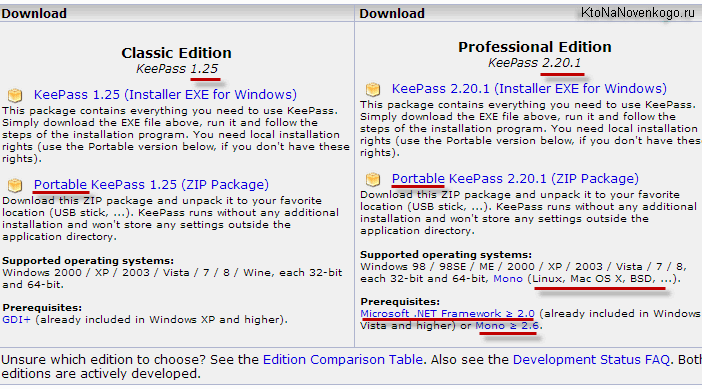Click 'Prerequisites:' label under Classic Edition
702x389 pixels.
pyautogui.click(x=42, y=308)
